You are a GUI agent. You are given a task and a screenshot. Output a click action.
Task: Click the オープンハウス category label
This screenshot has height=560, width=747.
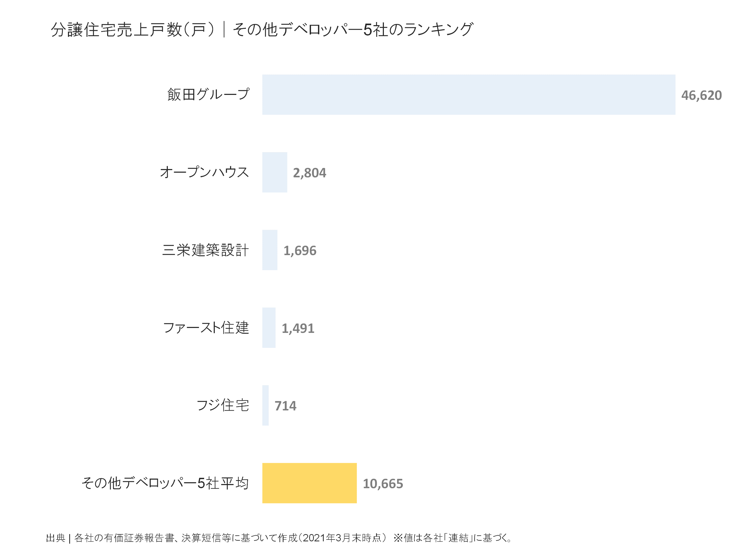[x=204, y=172]
